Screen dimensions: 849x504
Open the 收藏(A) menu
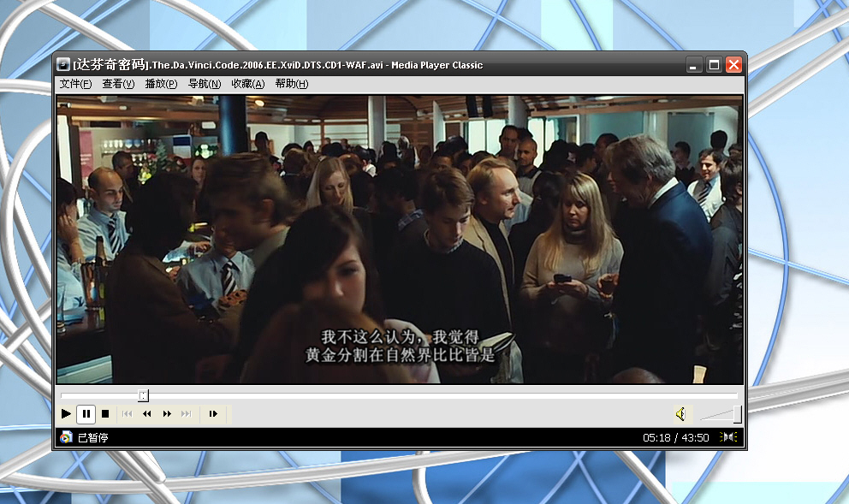pos(248,84)
